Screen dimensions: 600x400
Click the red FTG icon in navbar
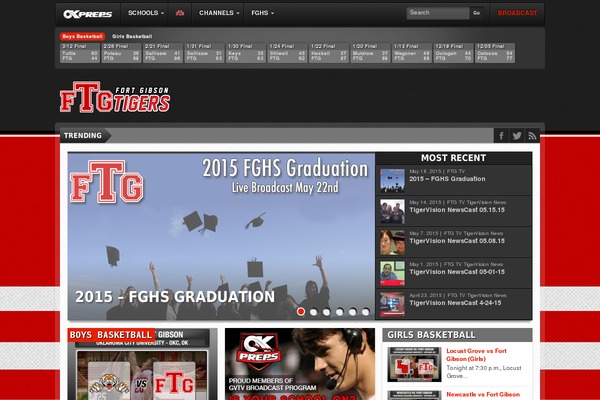point(180,13)
